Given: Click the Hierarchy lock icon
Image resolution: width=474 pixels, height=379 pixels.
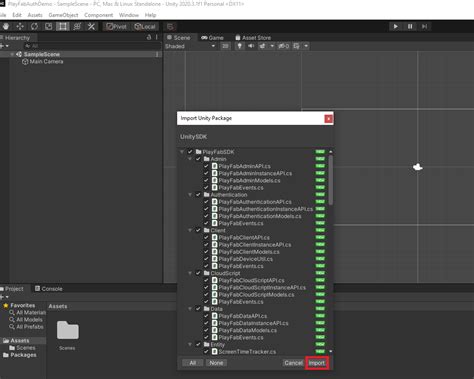Looking at the screenshot, I should (149, 37).
